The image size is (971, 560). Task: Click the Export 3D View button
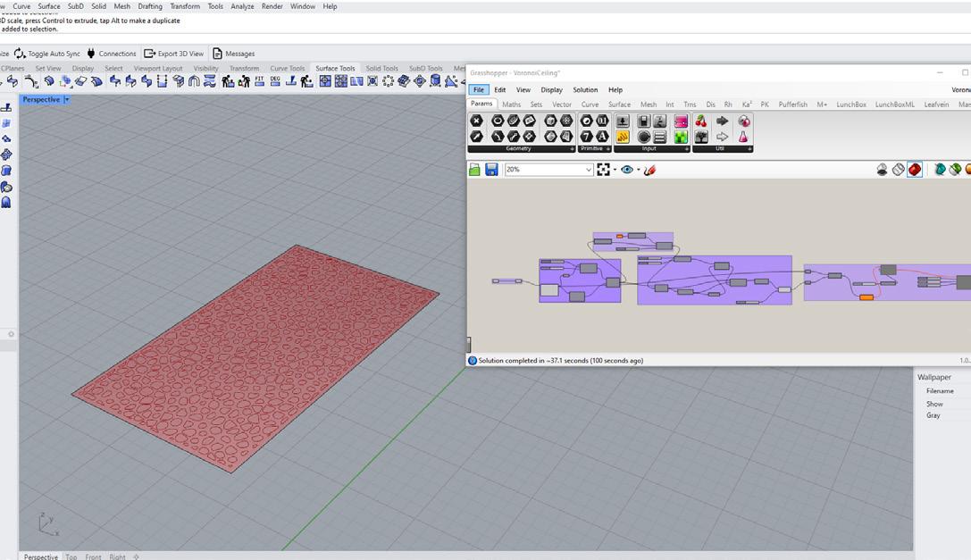tap(174, 54)
